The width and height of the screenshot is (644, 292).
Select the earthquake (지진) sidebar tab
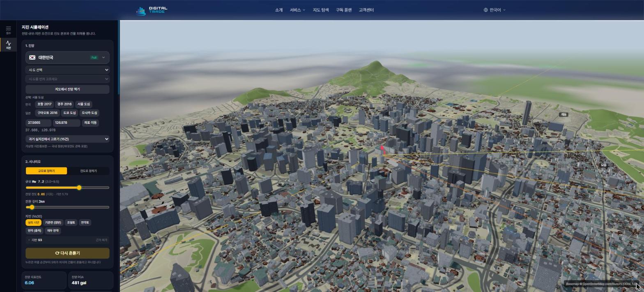click(x=8, y=45)
